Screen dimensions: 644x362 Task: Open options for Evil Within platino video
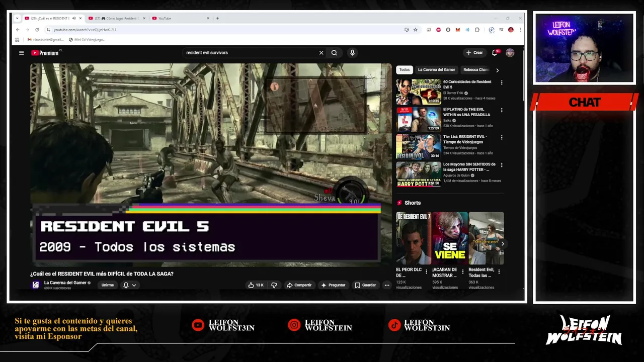pos(502,110)
